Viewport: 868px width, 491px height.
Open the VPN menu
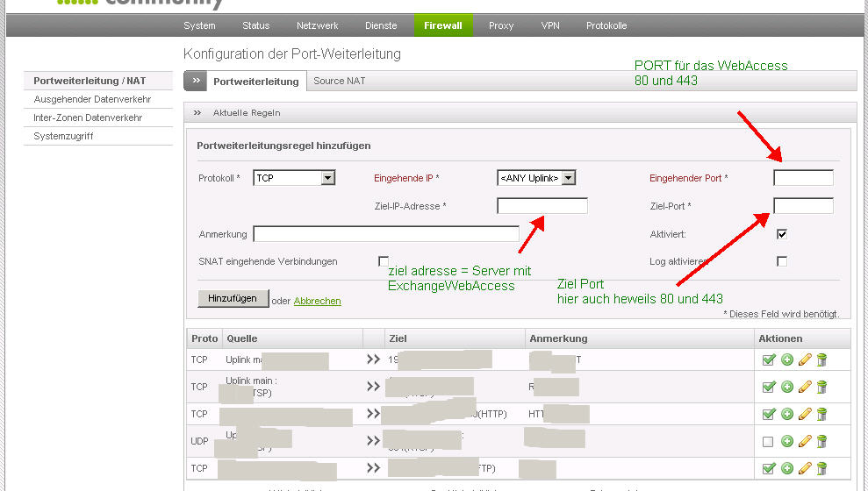pos(550,25)
